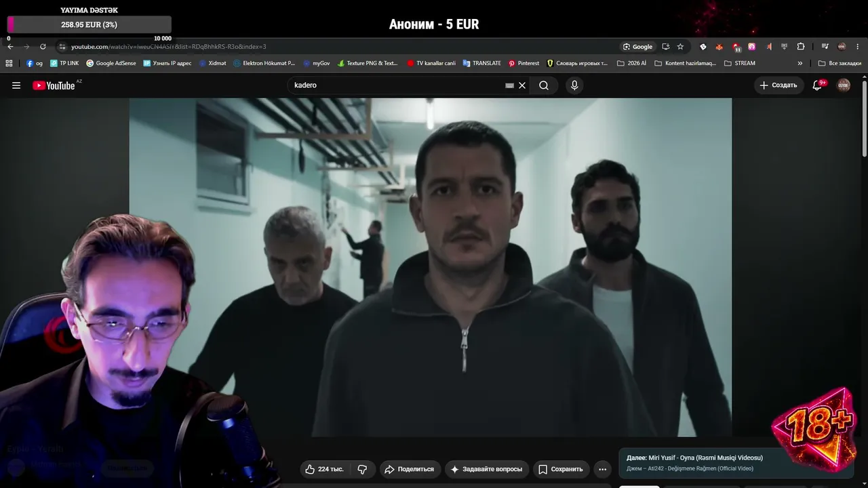Click the video player showing three men

click(x=431, y=267)
